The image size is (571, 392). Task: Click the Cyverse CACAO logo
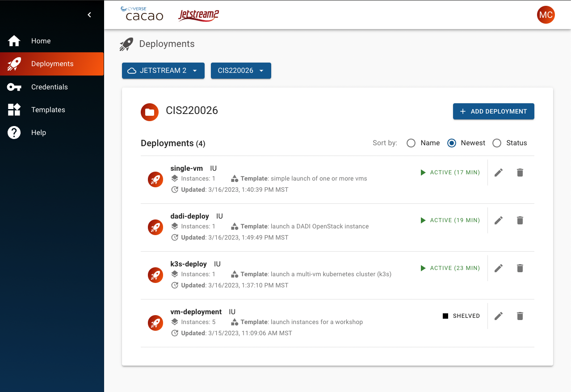click(x=142, y=14)
